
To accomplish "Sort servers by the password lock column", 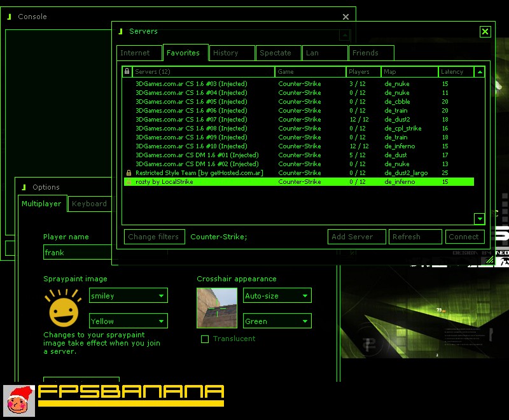I will coord(127,72).
